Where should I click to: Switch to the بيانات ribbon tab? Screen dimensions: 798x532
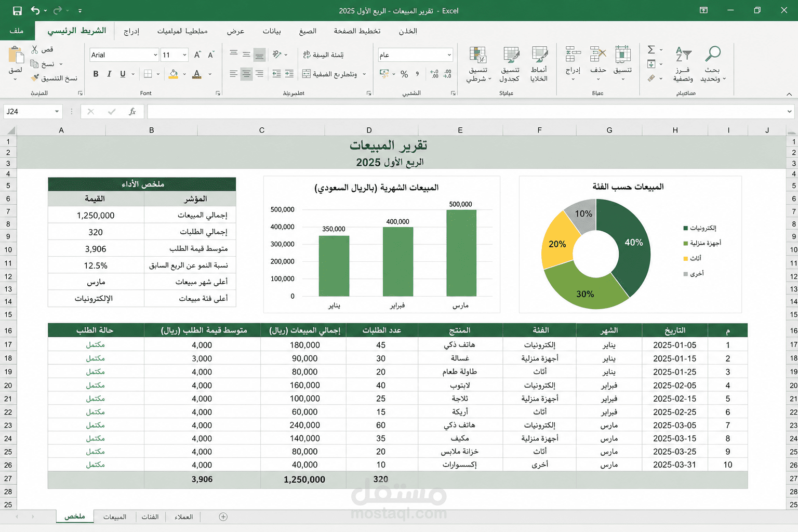272,31
